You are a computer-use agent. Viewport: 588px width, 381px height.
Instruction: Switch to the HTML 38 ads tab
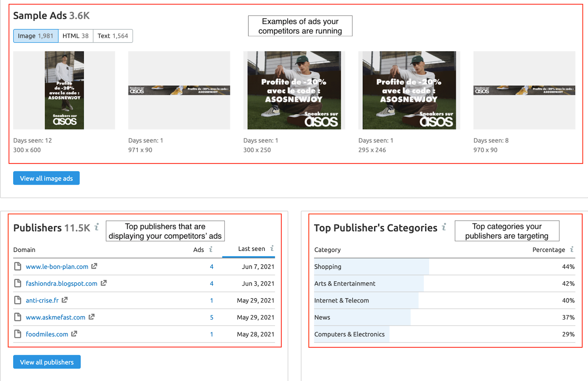tap(75, 36)
